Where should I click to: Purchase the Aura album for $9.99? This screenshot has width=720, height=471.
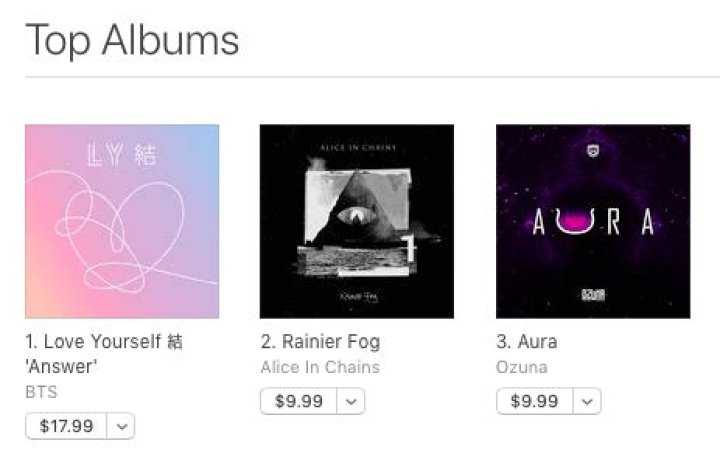(x=535, y=401)
